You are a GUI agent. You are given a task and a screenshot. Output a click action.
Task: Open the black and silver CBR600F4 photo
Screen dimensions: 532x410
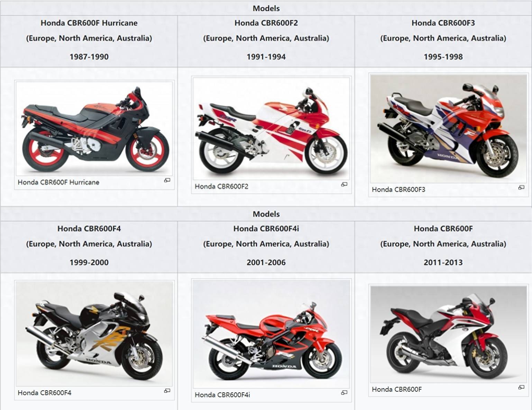click(x=94, y=334)
